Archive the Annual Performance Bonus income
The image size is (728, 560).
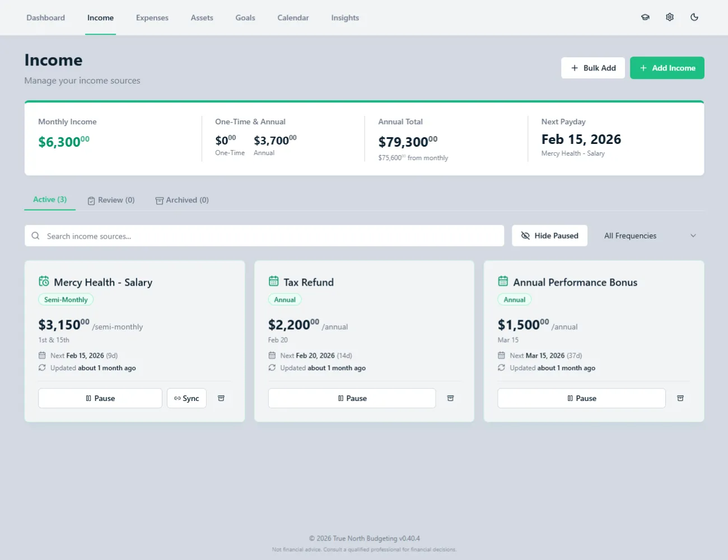(x=680, y=398)
